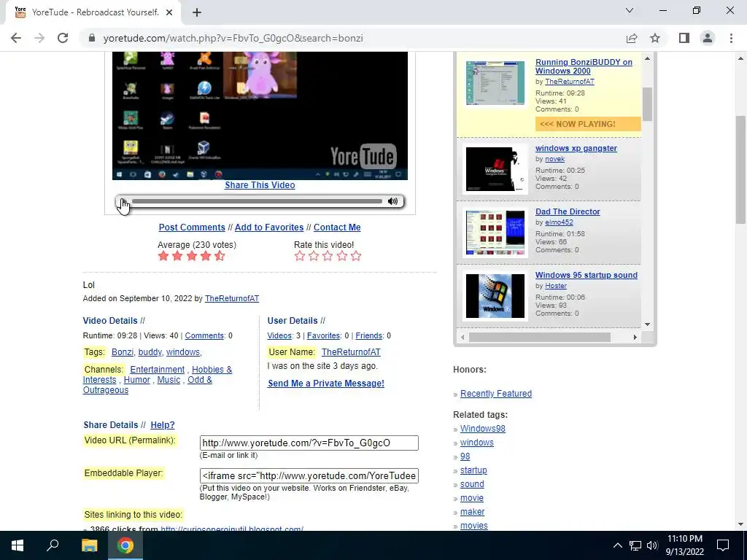Open the Windows98 related tag
The width and height of the screenshot is (747, 560).
tap(483, 429)
